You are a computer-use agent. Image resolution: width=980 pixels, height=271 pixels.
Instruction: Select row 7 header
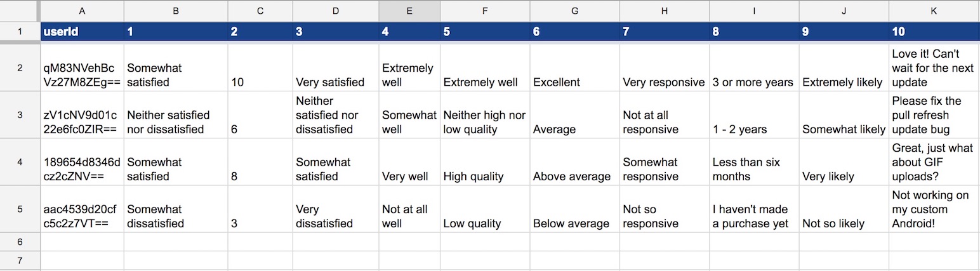(x=20, y=261)
